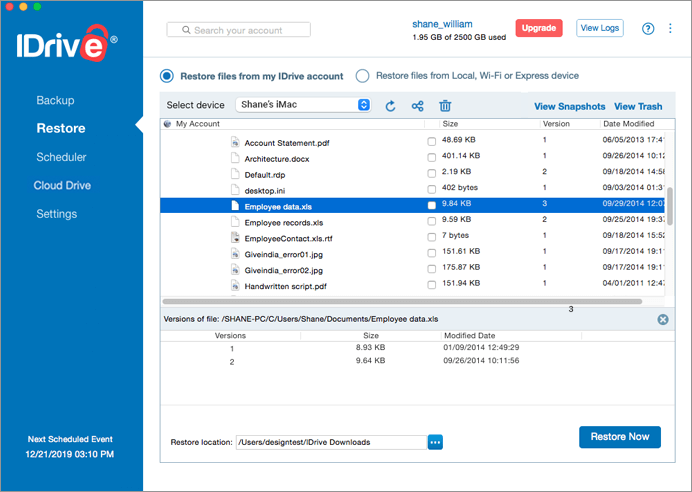692x492 pixels.
Task: Click the IDrive logo
Action: [x=67, y=43]
